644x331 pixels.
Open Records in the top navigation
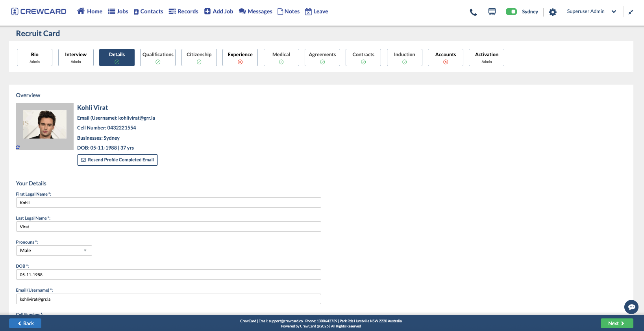[x=183, y=11]
